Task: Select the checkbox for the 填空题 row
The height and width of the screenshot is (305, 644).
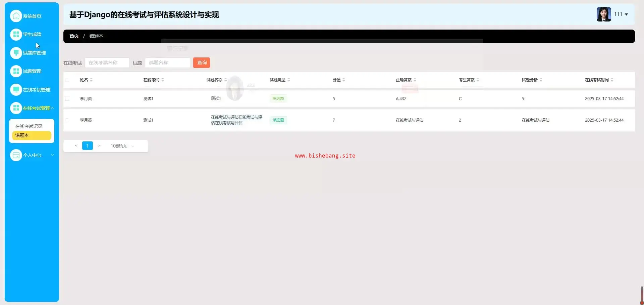Action: pyautogui.click(x=67, y=120)
